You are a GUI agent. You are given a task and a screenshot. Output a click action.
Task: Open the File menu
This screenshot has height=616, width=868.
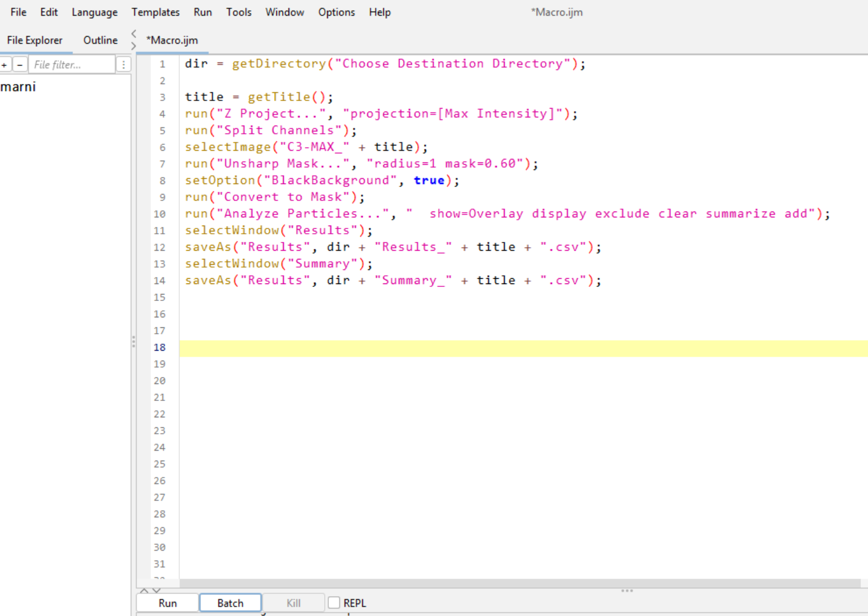(18, 12)
